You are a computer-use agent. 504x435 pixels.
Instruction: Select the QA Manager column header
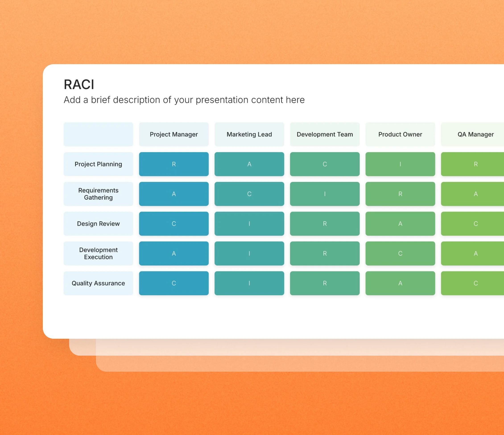(x=472, y=134)
